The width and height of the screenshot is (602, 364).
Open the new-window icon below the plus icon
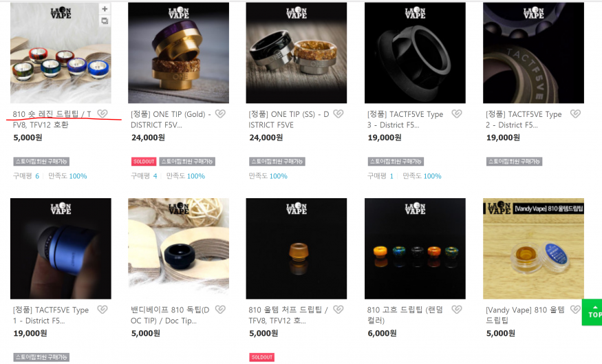tap(105, 21)
